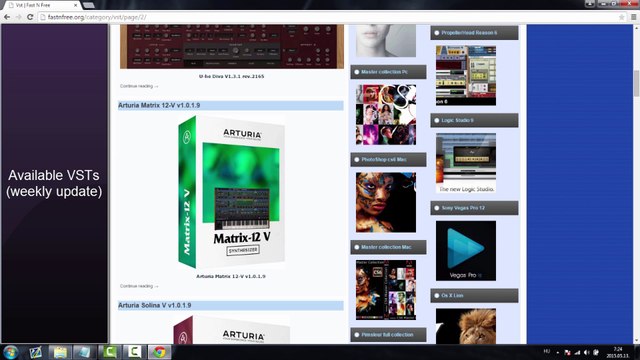Open the File Explorer folder in the taskbar

(60, 352)
